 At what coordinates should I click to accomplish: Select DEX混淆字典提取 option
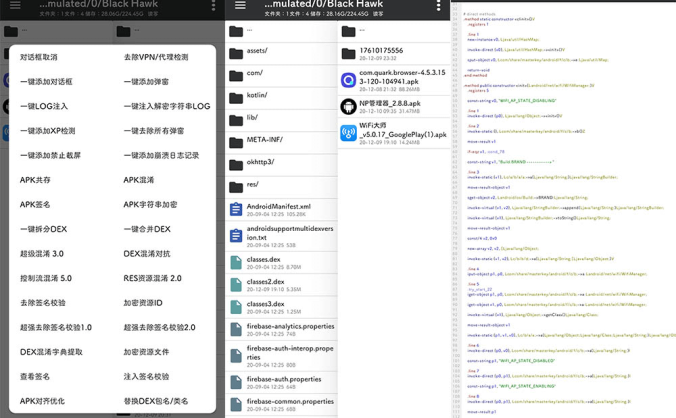click(51, 352)
